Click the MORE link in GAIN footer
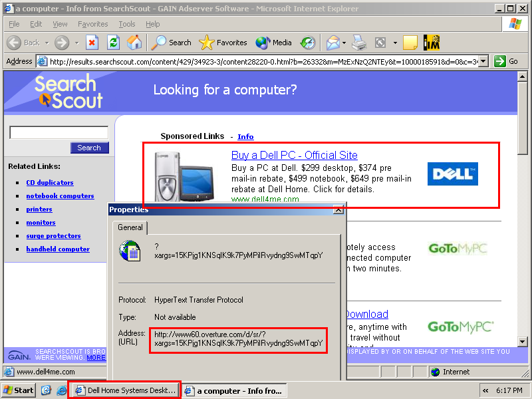This screenshot has width=532, height=399. click(96, 358)
